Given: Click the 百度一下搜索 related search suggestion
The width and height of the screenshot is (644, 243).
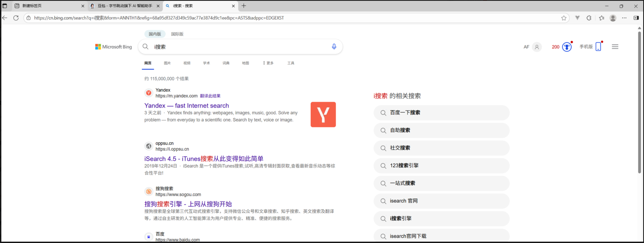Looking at the screenshot, I should pos(441,113).
